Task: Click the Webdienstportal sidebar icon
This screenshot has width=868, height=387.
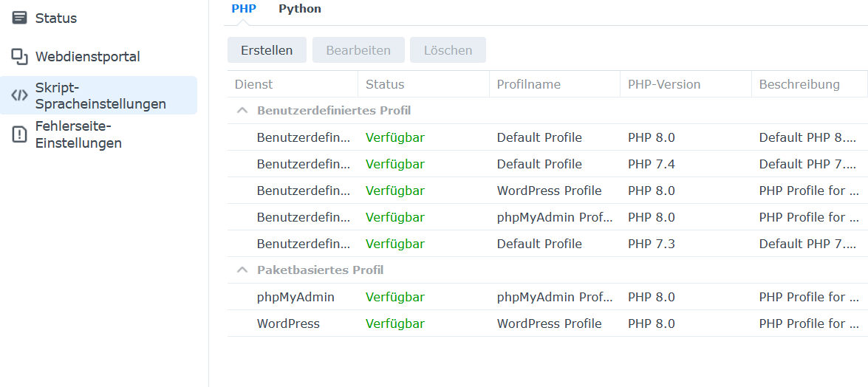Action: tap(19, 56)
